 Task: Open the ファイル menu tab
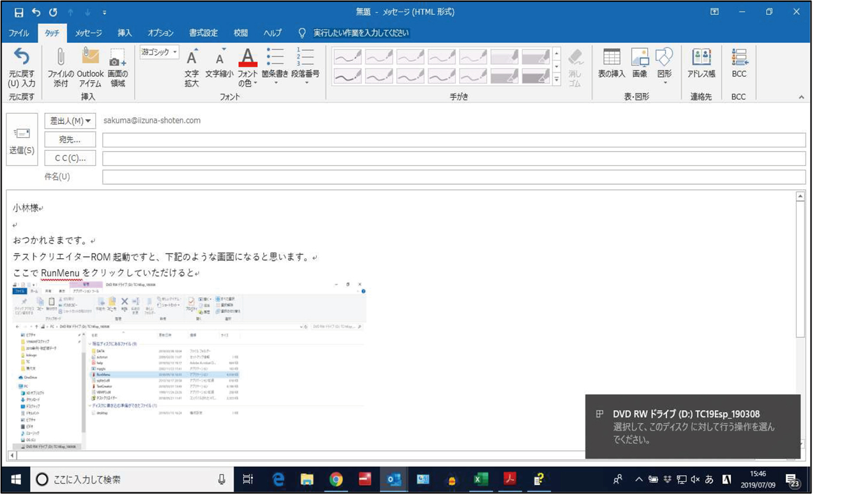tap(18, 33)
